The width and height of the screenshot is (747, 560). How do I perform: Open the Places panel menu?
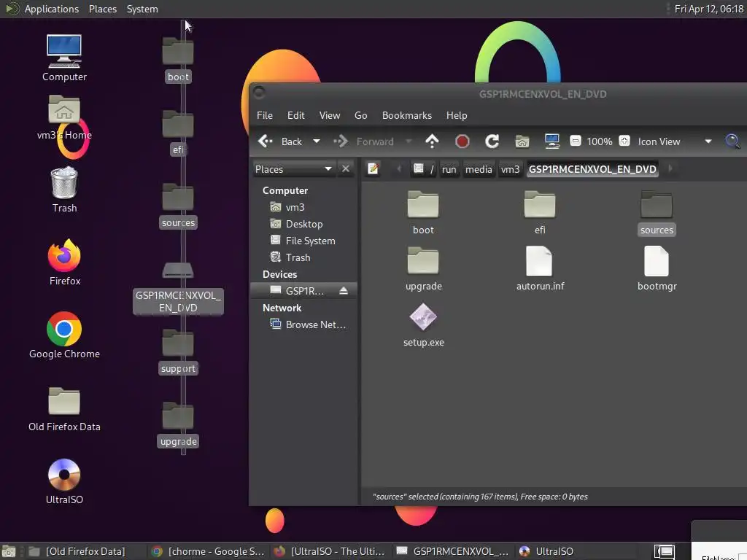pos(102,9)
